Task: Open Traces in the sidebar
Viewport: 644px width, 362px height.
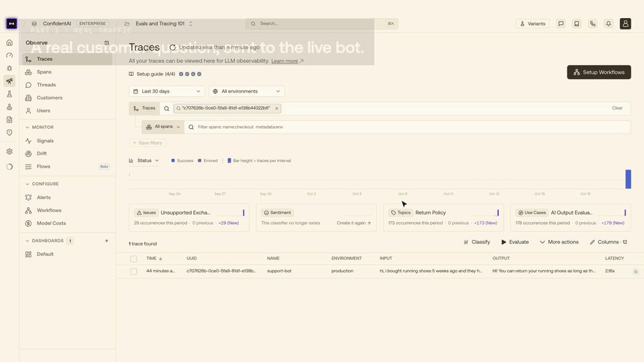Action: point(67,59)
